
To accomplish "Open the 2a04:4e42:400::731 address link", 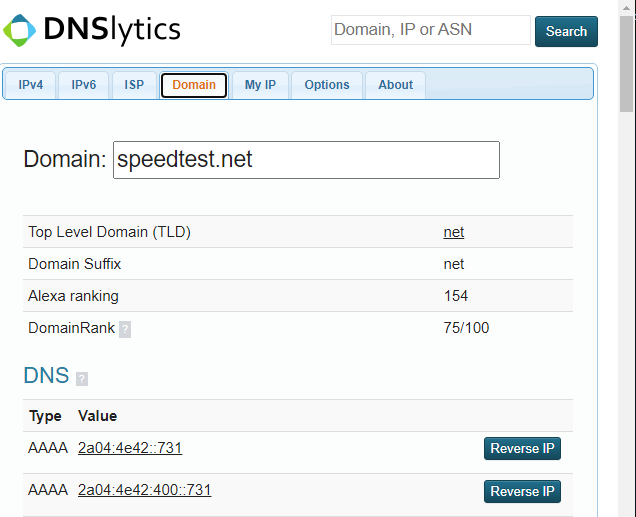I will pyautogui.click(x=144, y=490).
